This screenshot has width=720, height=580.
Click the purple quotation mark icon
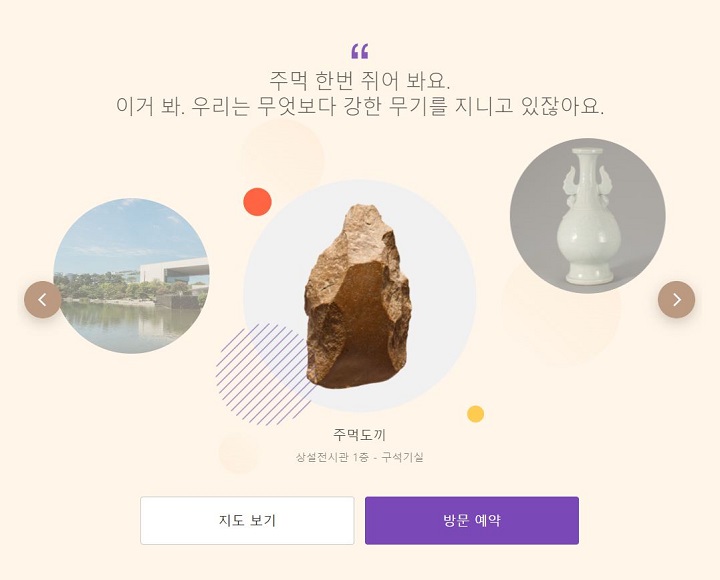tap(360, 51)
